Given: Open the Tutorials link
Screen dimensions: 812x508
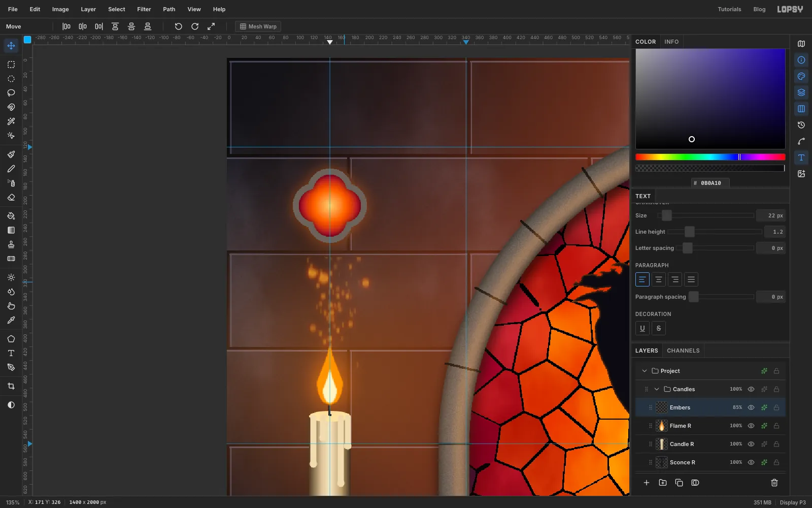Looking at the screenshot, I should [729, 9].
